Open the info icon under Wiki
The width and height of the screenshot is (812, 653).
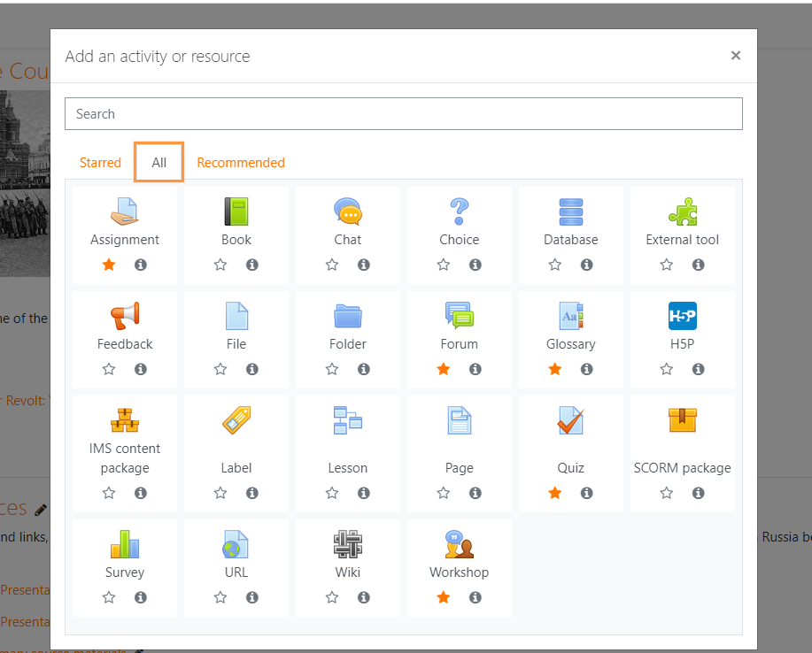point(364,597)
